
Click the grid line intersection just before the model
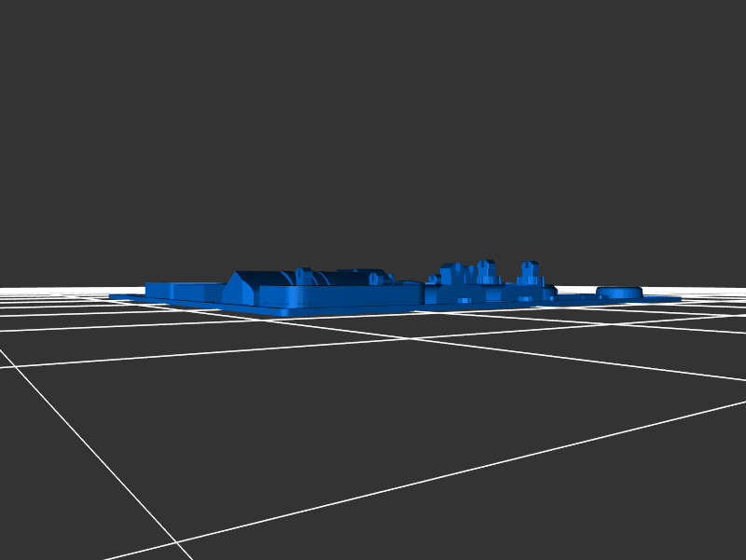click(408, 338)
